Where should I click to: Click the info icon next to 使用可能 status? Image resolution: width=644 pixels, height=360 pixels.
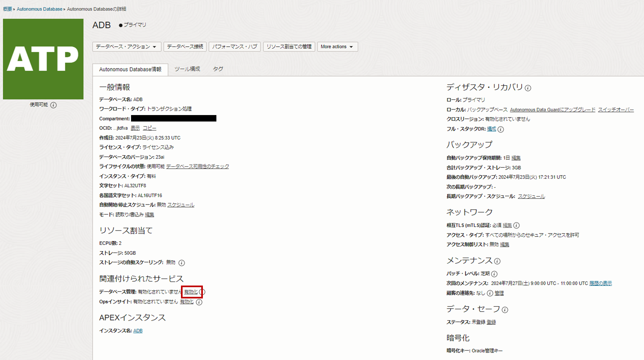coord(53,105)
